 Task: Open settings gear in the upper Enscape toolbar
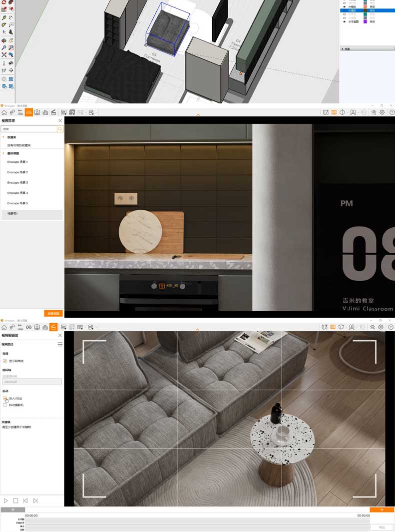point(382,112)
